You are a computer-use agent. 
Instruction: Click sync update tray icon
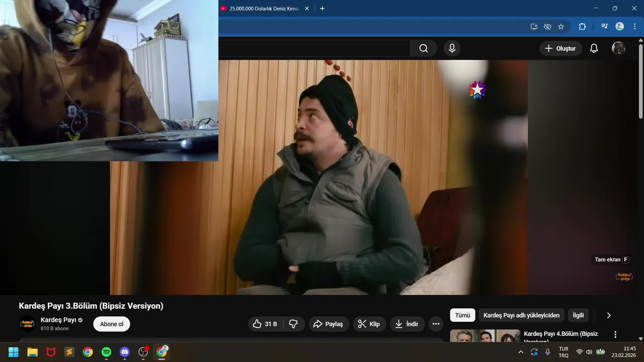pyautogui.click(x=534, y=352)
